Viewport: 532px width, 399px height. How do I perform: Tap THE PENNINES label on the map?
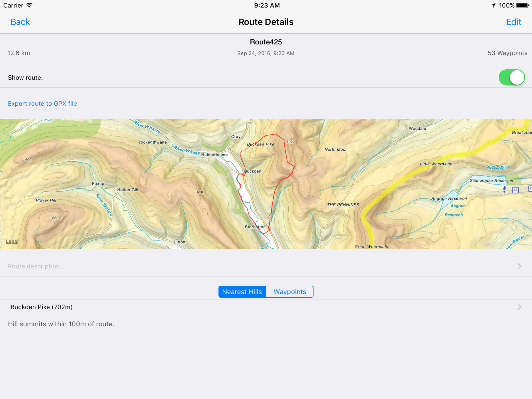[x=343, y=205]
